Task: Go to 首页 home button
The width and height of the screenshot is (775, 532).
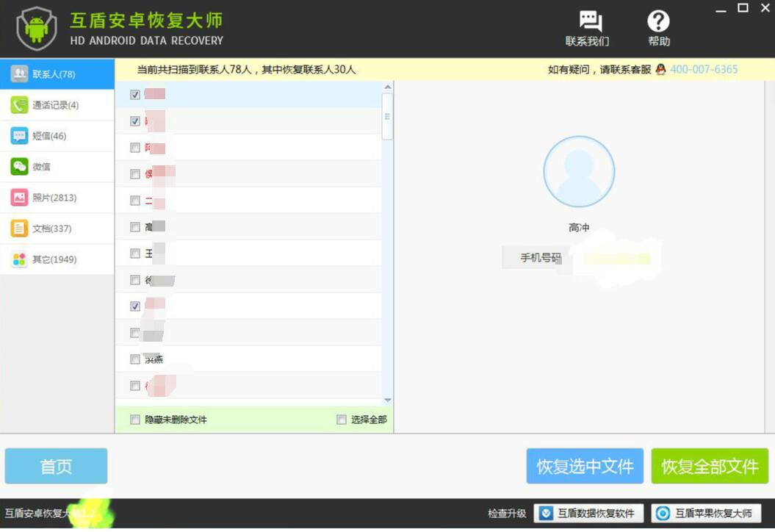Action: pyautogui.click(x=56, y=466)
